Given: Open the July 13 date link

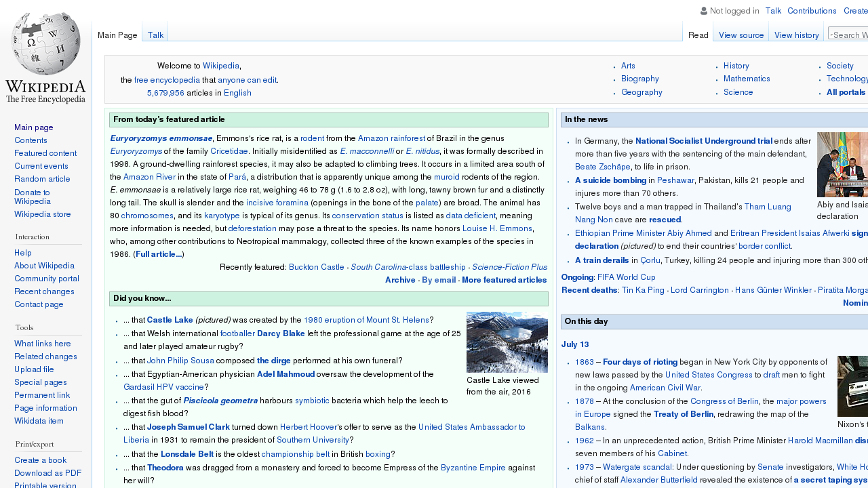Looking at the screenshot, I should point(575,344).
